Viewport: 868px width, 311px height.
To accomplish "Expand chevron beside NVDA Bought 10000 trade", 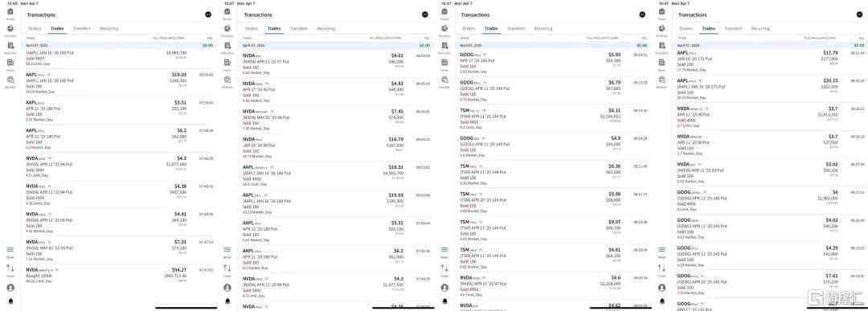I will [57, 270].
